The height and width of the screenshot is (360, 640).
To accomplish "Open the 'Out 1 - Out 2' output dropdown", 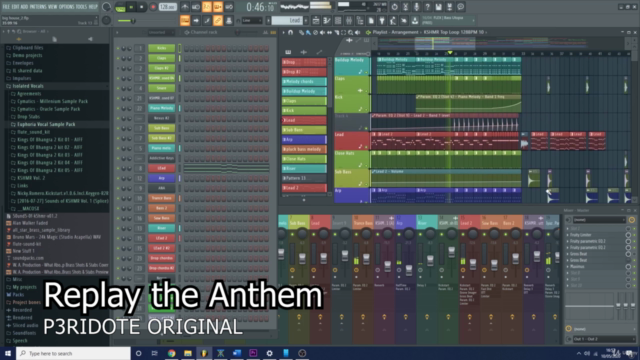I will pos(603,339).
